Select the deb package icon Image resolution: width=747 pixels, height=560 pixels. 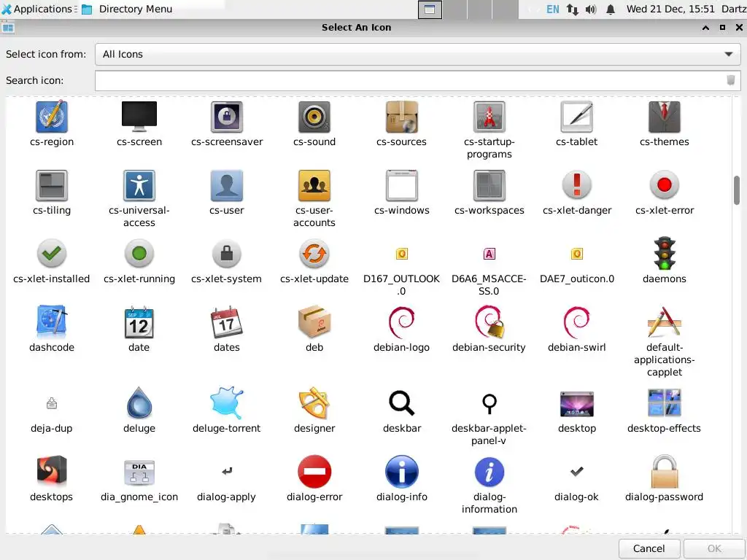[x=314, y=322]
